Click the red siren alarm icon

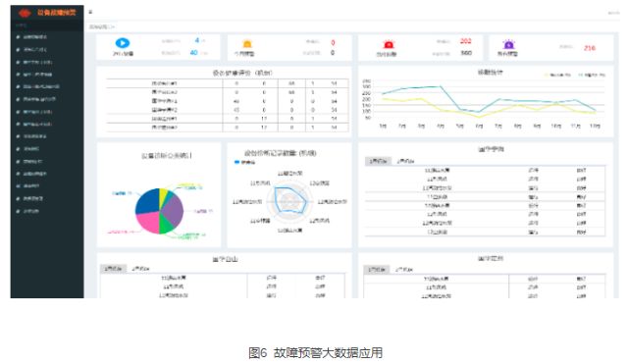pos(389,44)
